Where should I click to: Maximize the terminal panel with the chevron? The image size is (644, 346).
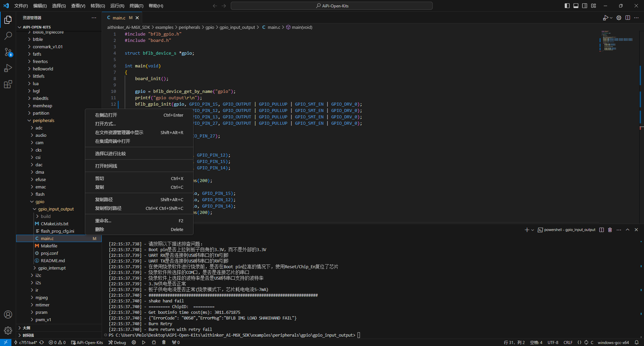628,230
